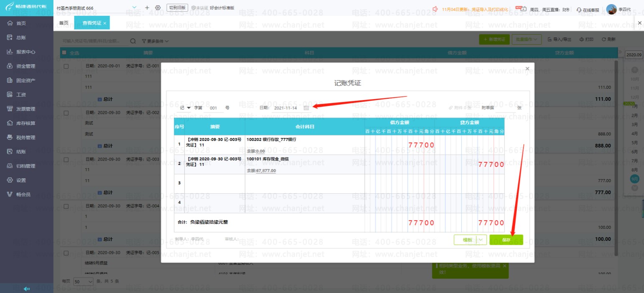This screenshot has height=293, width=644.
Task: Click the voucher search input box
Action: (x=95, y=41)
